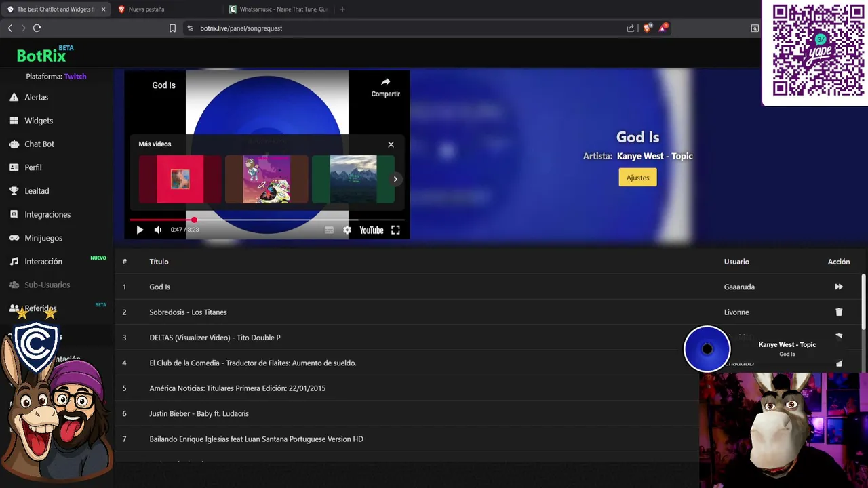Delete Sobredosis - Los Titanes request

[x=839, y=312]
